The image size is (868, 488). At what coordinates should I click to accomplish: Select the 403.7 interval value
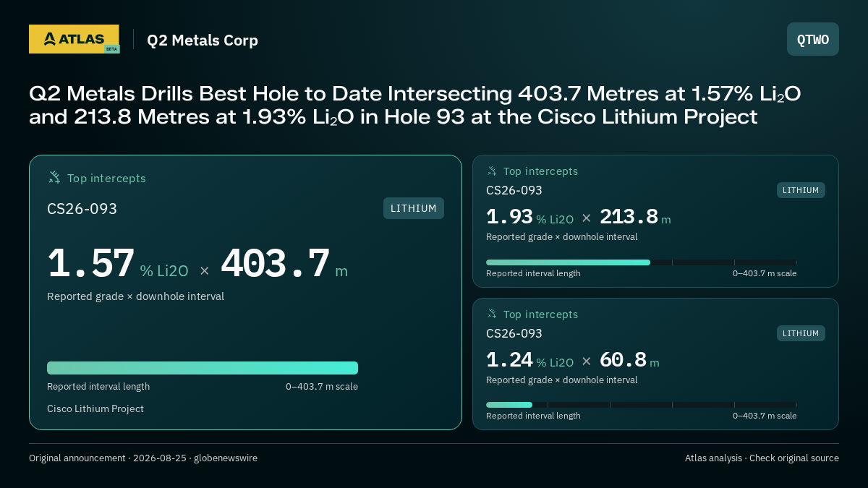[275, 264]
